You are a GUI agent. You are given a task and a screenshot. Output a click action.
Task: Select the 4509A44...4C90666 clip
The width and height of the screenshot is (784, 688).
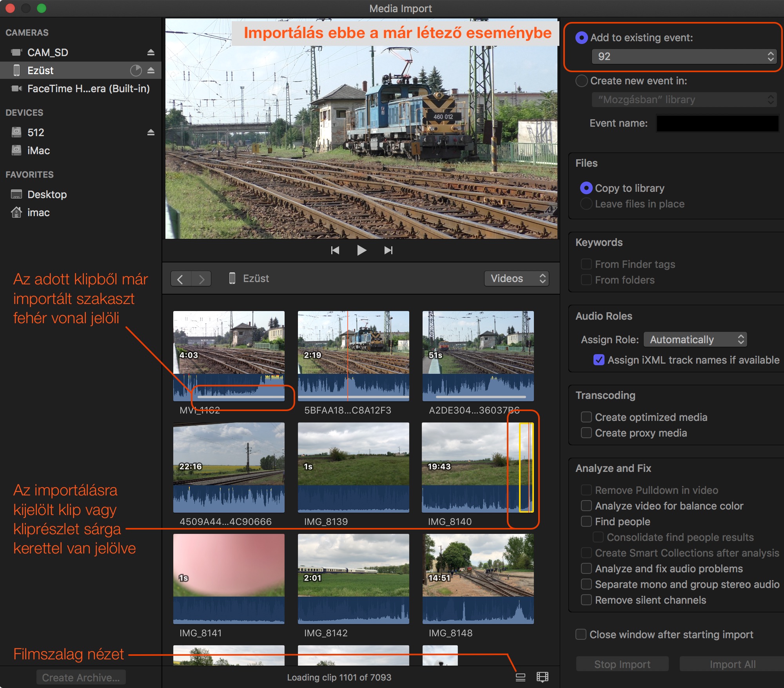[x=229, y=468]
